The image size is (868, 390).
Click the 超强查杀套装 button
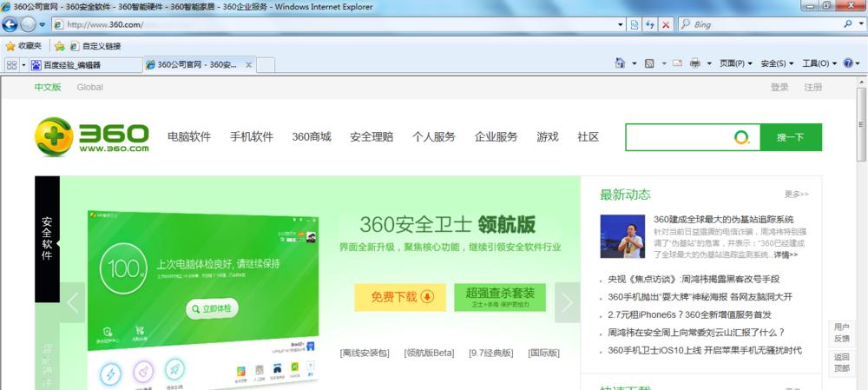click(x=500, y=297)
